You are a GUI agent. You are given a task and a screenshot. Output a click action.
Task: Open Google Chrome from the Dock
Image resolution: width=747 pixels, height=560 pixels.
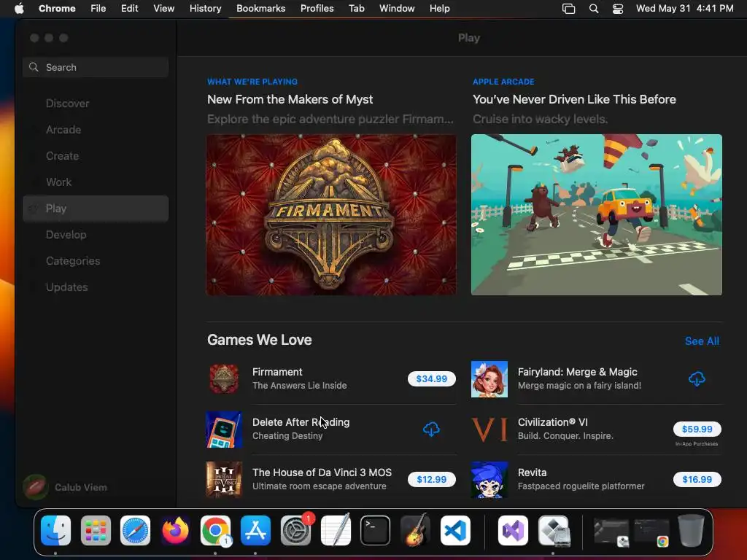coord(215,531)
